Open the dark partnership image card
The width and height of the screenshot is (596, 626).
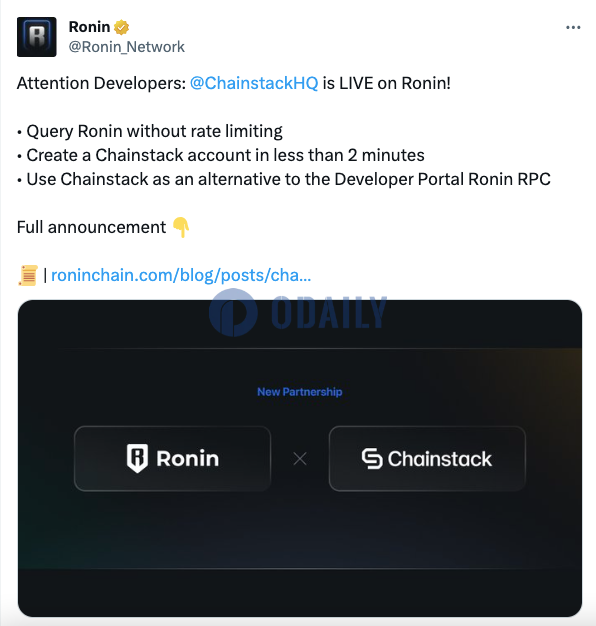pyautogui.click(x=300, y=458)
